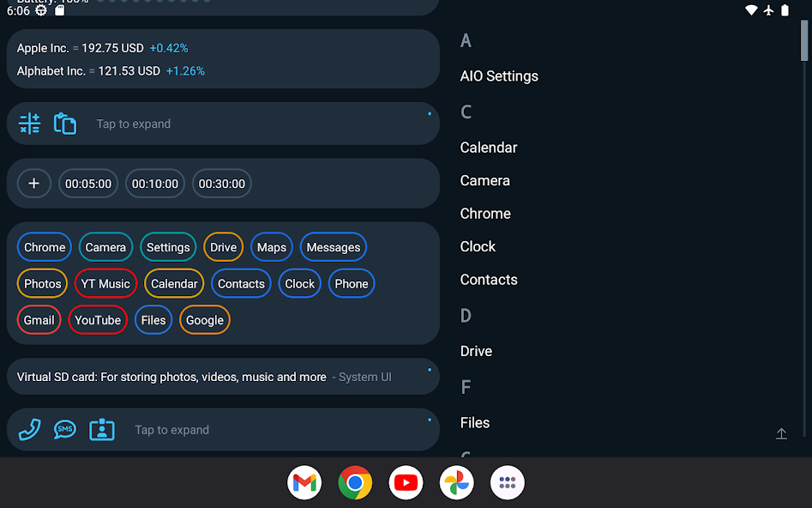Open the calculator widget icon
The image size is (812, 508).
click(29, 124)
